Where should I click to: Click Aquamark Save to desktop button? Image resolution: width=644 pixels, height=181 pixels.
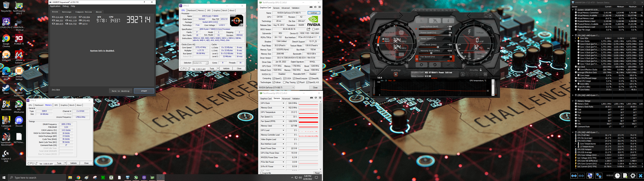pos(120,91)
